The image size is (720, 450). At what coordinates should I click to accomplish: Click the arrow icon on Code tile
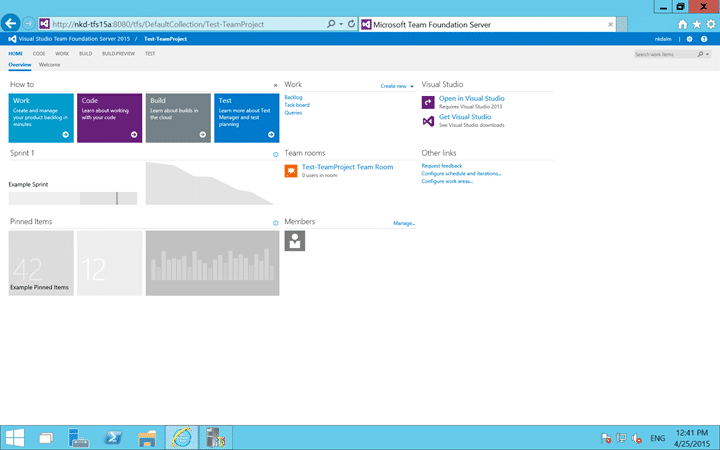coord(134,135)
